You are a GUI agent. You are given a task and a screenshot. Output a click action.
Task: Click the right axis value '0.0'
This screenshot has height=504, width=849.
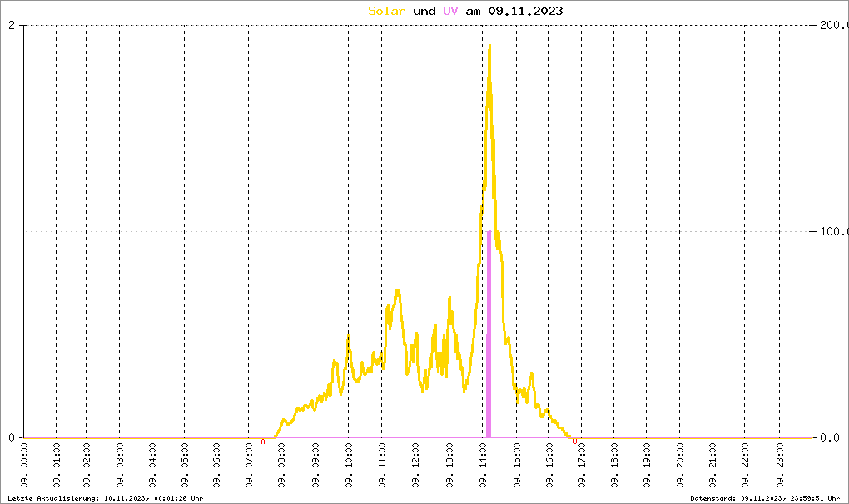831,437
